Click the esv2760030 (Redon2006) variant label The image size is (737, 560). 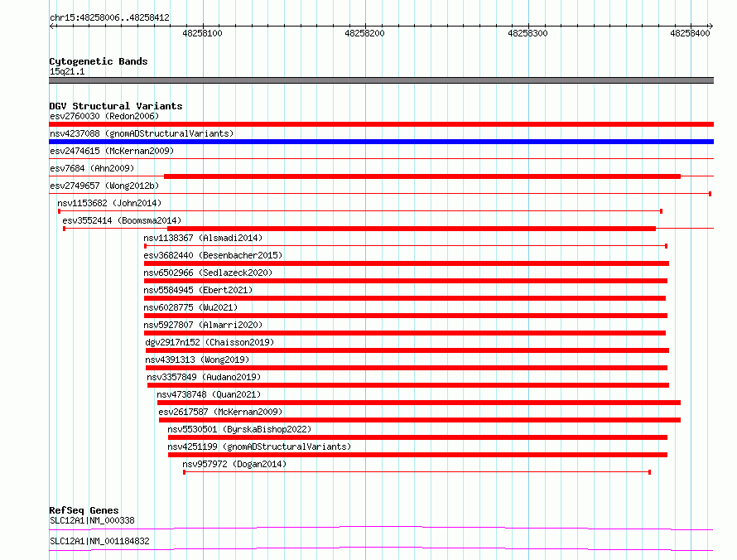coord(104,116)
